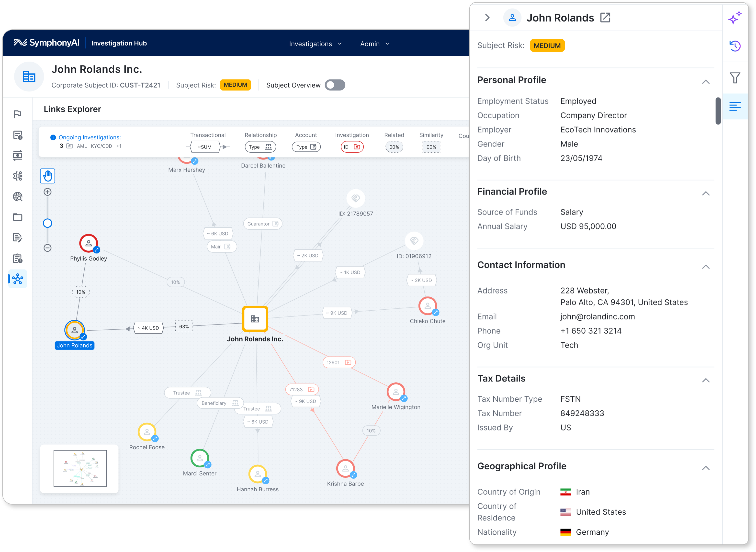
Task: Click the AI assistant sparkle icon
Action: [734, 17]
